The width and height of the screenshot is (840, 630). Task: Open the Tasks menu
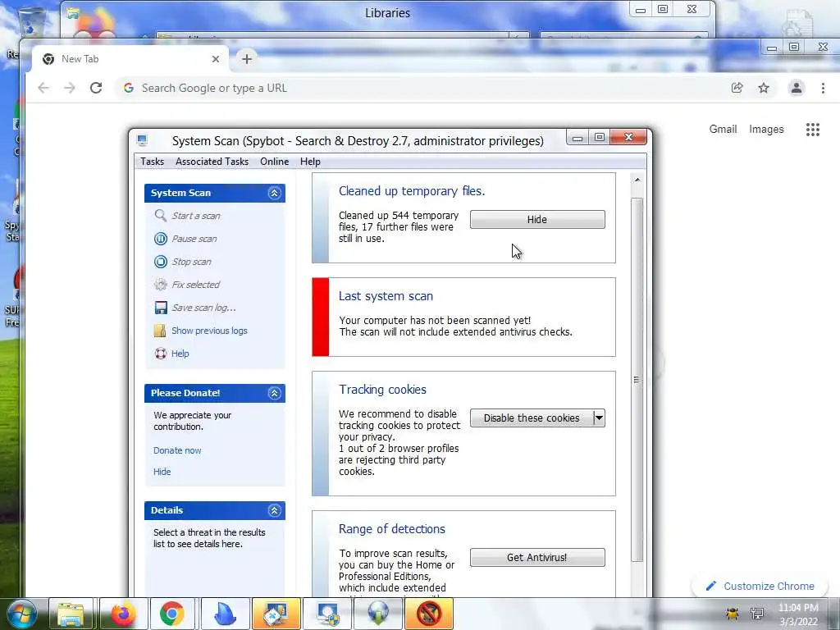(152, 162)
